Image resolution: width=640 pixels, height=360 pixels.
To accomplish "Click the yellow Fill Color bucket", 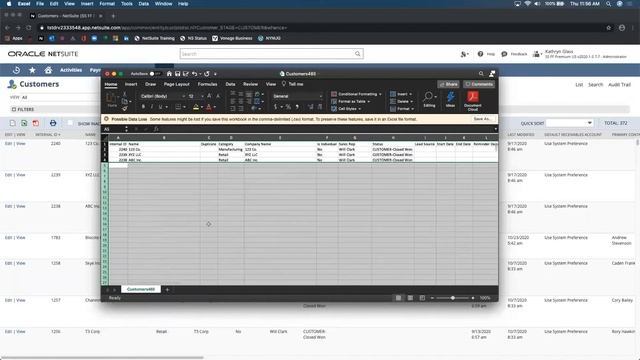I will tap(196, 107).
